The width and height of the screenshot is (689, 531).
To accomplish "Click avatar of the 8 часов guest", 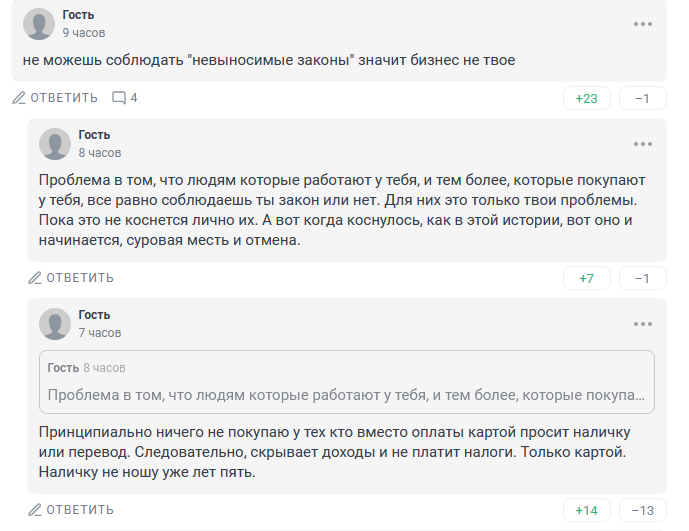I will point(55,144).
